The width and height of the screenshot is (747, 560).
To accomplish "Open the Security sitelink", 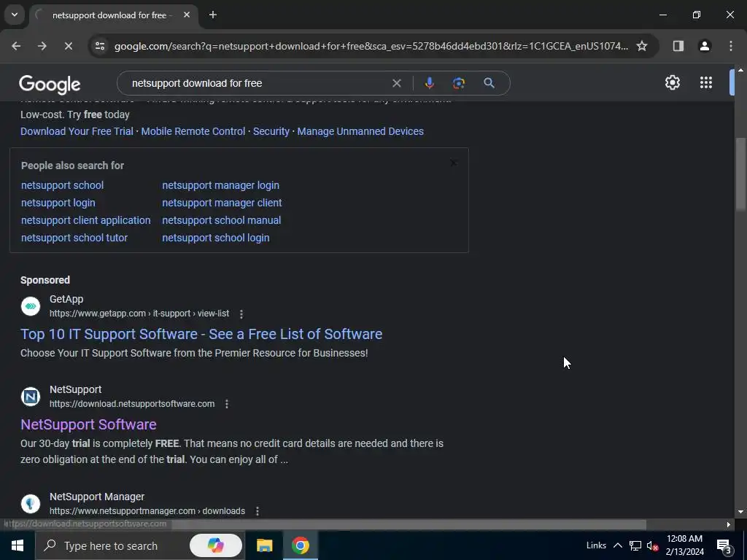I will (271, 131).
